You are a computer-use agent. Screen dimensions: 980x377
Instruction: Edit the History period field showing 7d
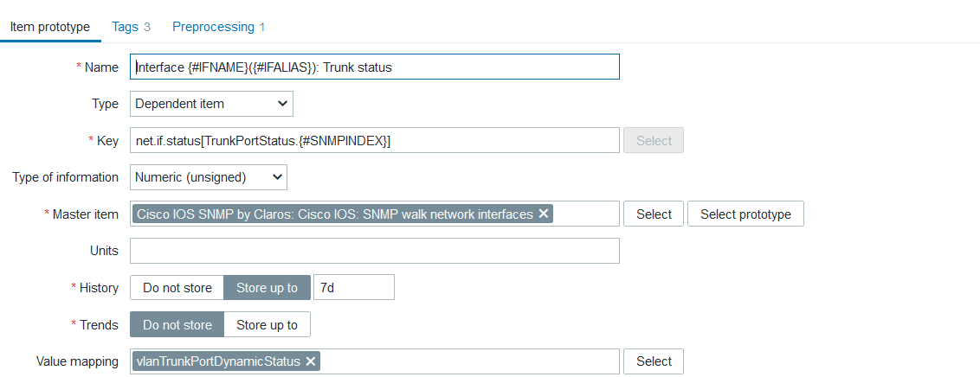(353, 288)
